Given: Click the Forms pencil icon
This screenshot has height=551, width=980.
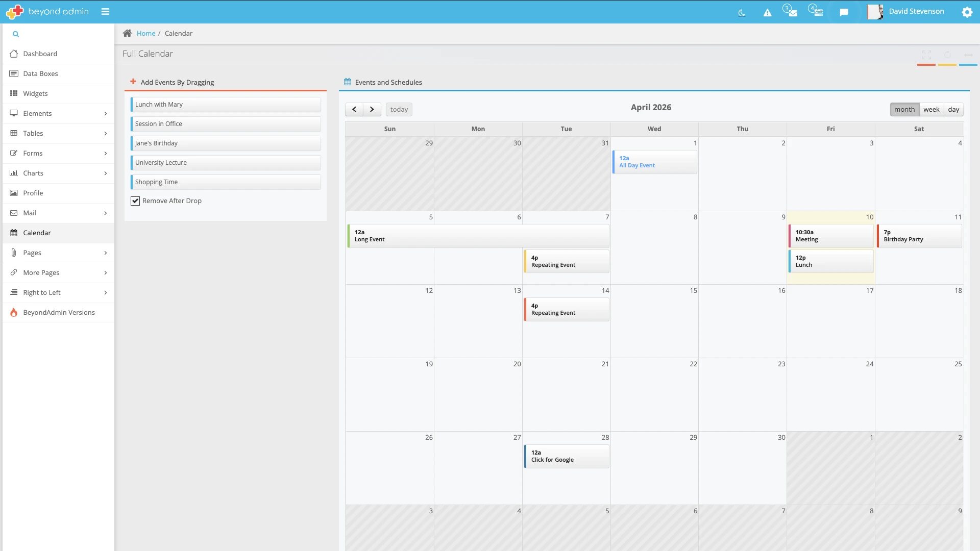Looking at the screenshot, I should point(14,153).
